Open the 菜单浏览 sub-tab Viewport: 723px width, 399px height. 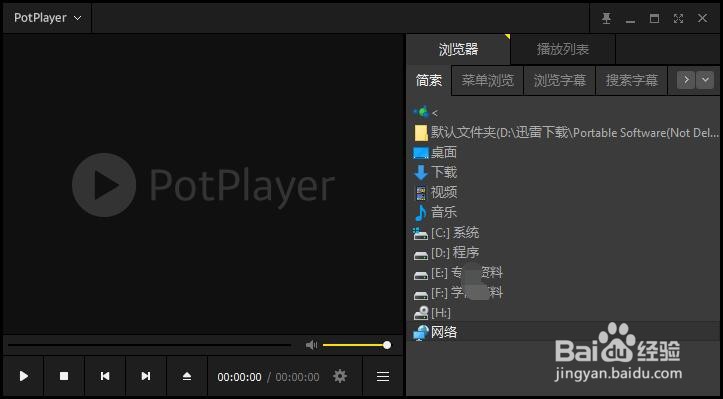pos(487,81)
